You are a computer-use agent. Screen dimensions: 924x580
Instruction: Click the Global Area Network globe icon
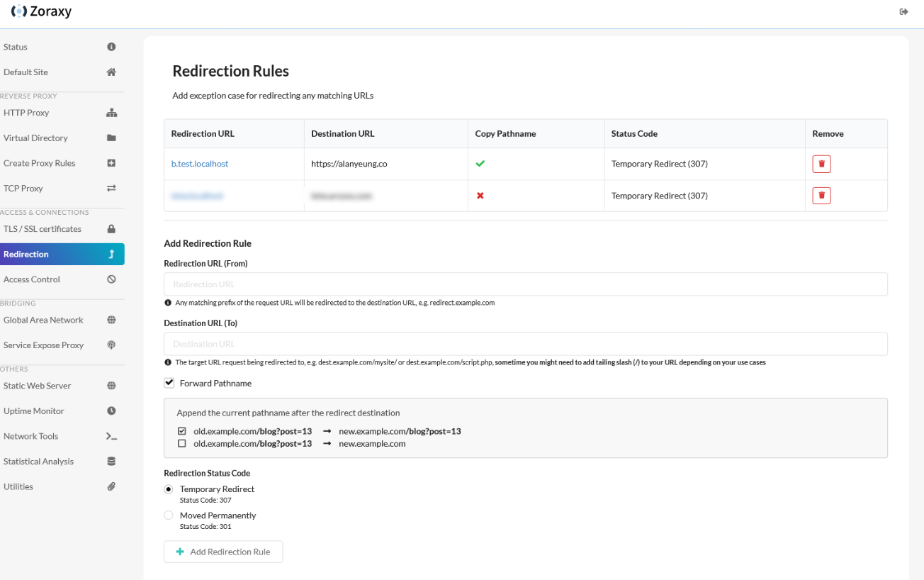pos(111,320)
